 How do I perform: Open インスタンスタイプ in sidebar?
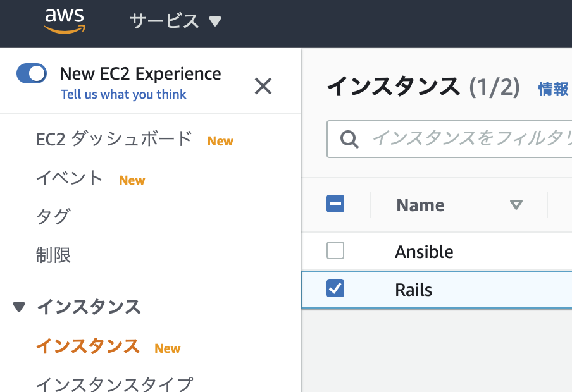pyautogui.click(x=115, y=384)
